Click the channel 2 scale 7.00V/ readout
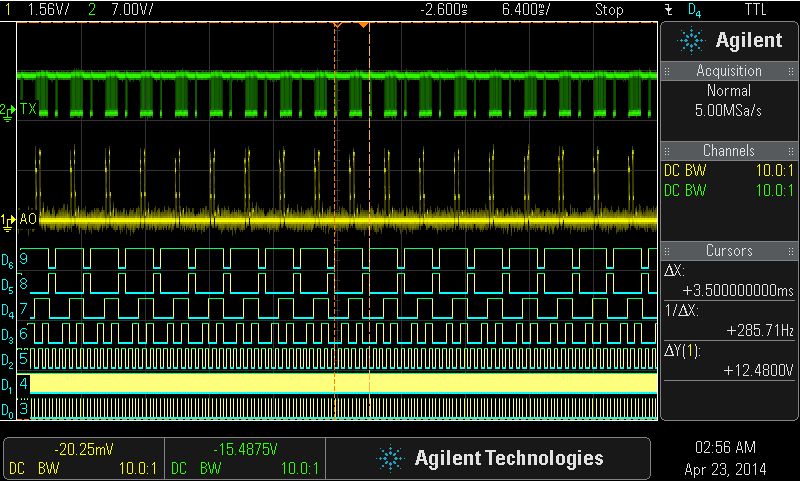The image size is (800, 481). 132,9
